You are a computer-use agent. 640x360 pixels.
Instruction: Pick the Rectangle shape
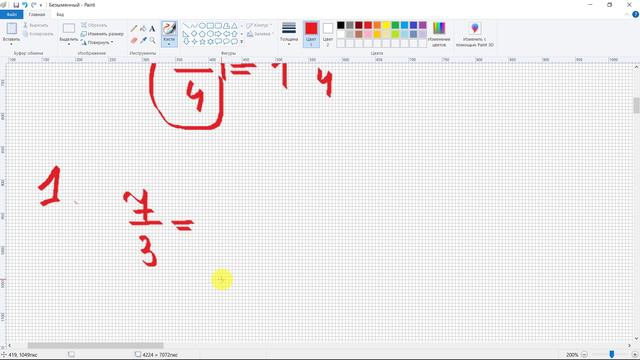click(x=210, y=26)
